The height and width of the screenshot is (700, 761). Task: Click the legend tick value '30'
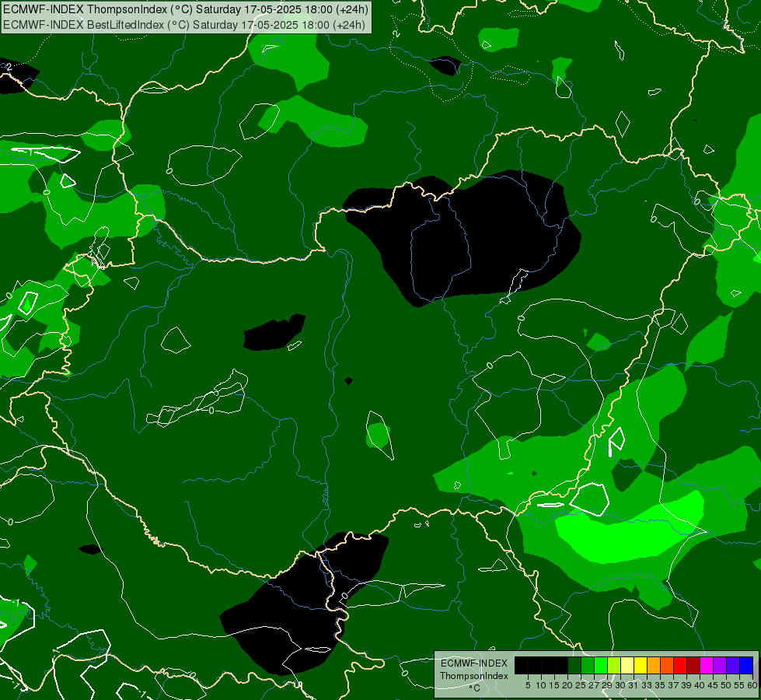[x=620, y=685]
